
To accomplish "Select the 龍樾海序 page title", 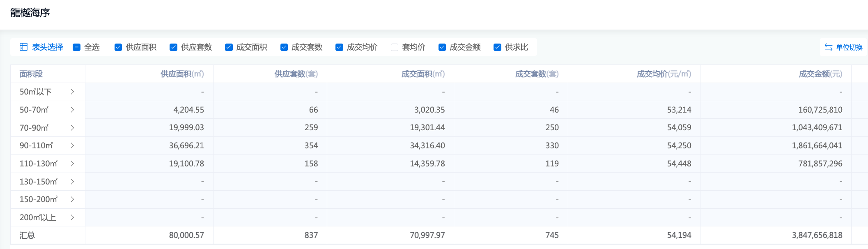I will coord(30,13).
